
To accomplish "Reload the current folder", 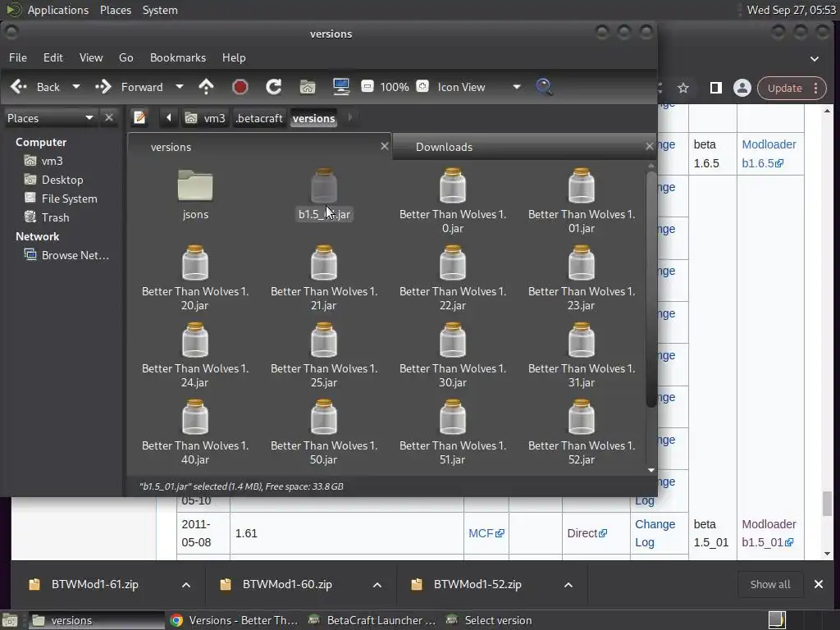I will pyautogui.click(x=274, y=87).
